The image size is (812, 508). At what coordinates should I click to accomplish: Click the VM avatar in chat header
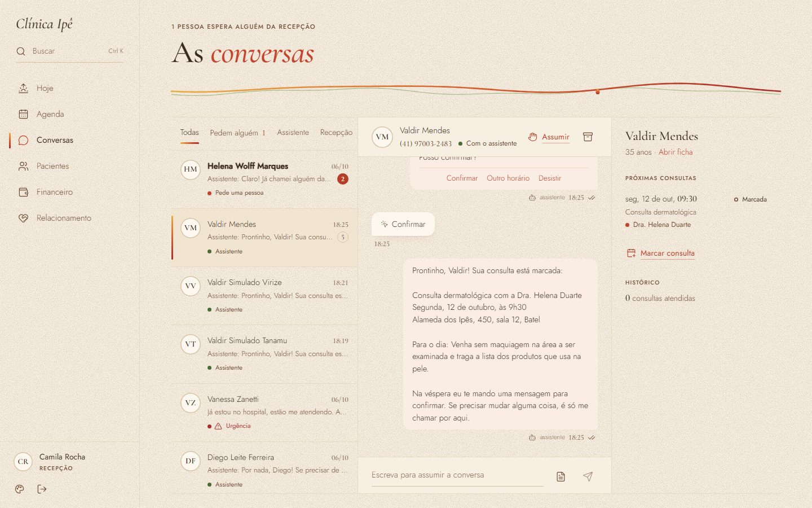(x=382, y=137)
